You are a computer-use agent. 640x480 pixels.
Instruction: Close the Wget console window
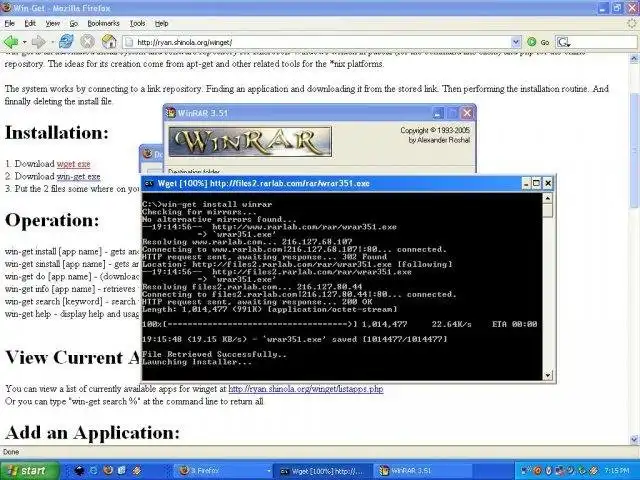click(548, 184)
